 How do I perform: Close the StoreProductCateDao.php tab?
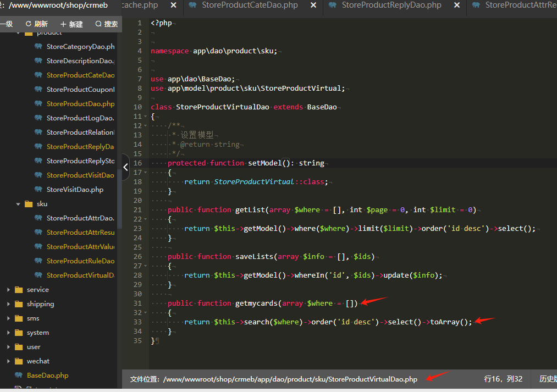coord(313,5)
